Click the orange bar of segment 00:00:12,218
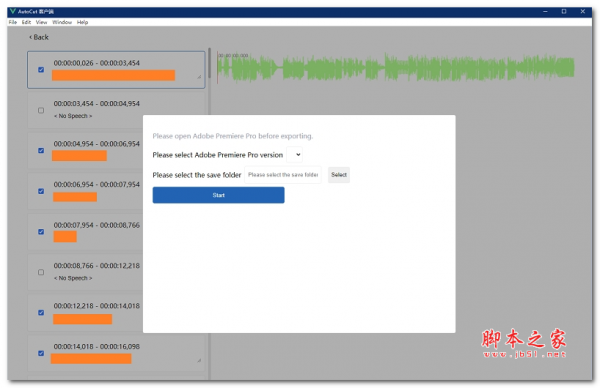This screenshot has width=600, height=388. click(82, 319)
